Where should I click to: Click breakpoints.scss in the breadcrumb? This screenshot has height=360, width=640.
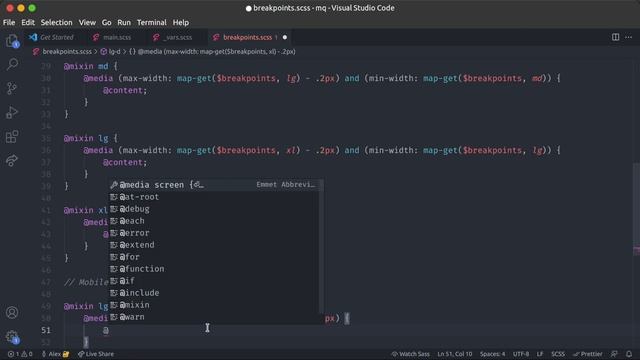[67, 51]
